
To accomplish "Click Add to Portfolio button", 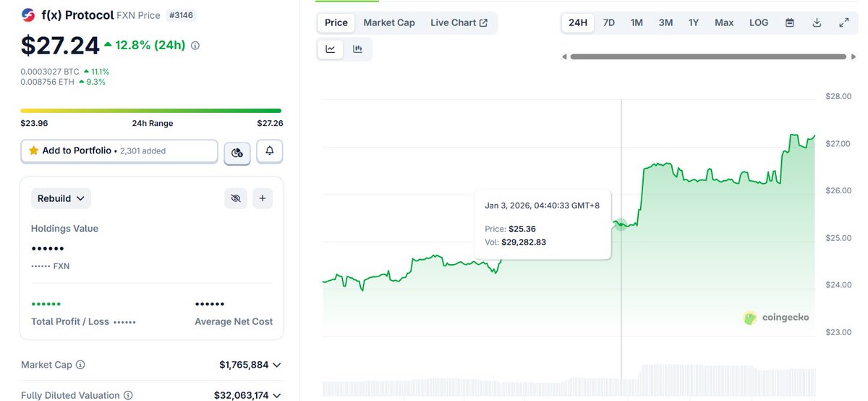I will pyautogui.click(x=119, y=151).
